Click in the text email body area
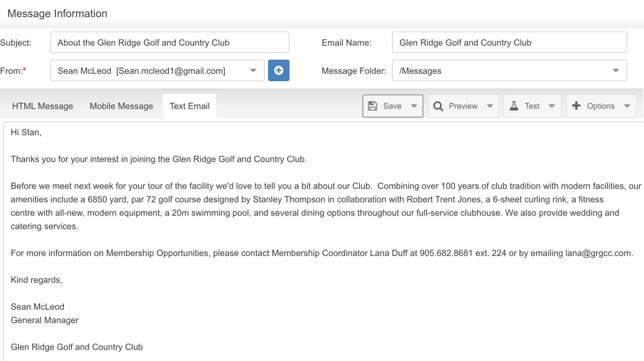 323,242
